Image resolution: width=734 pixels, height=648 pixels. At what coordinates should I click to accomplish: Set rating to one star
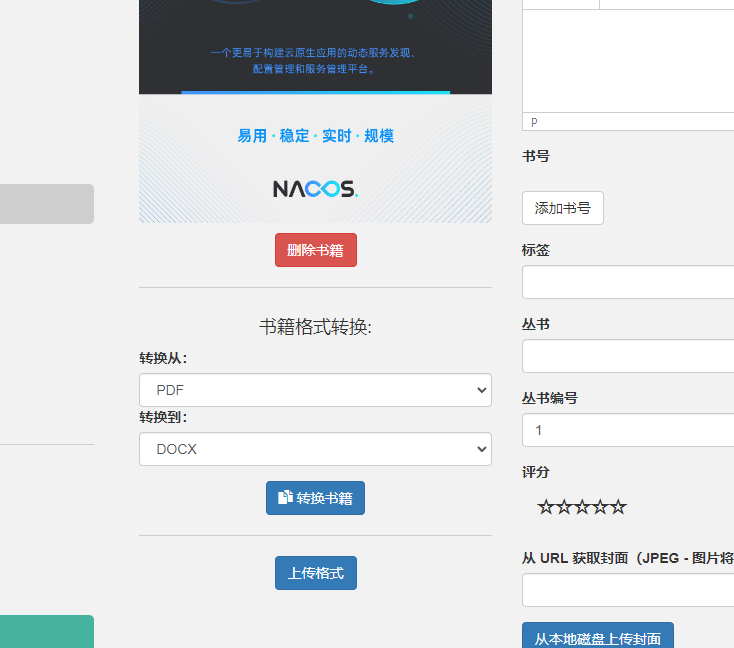click(x=545, y=507)
